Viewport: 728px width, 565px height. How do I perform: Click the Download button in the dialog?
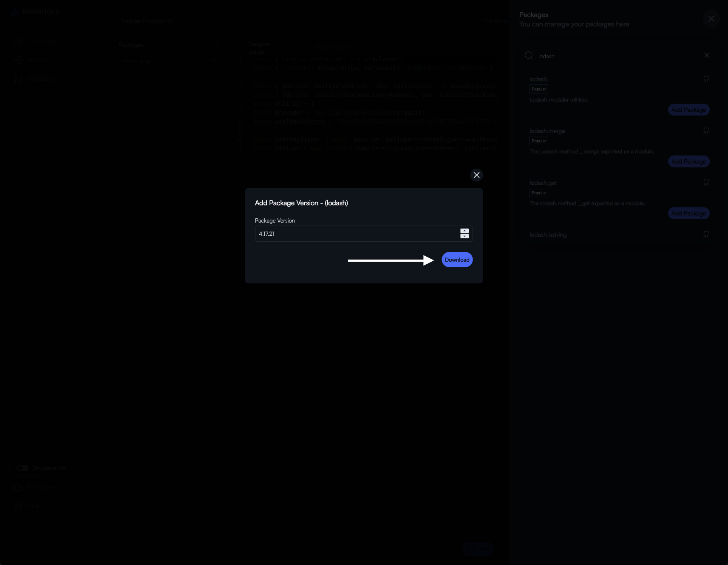coord(457,260)
